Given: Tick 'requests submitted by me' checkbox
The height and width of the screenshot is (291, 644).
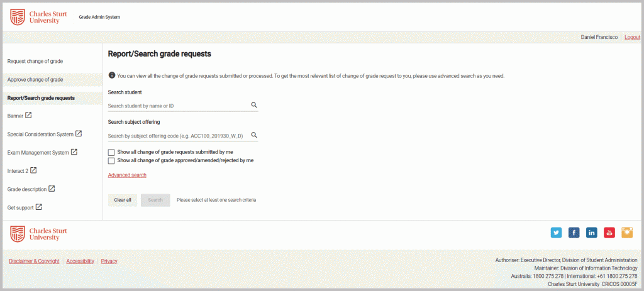Looking at the screenshot, I should pyautogui.click(x=111, y=152).
